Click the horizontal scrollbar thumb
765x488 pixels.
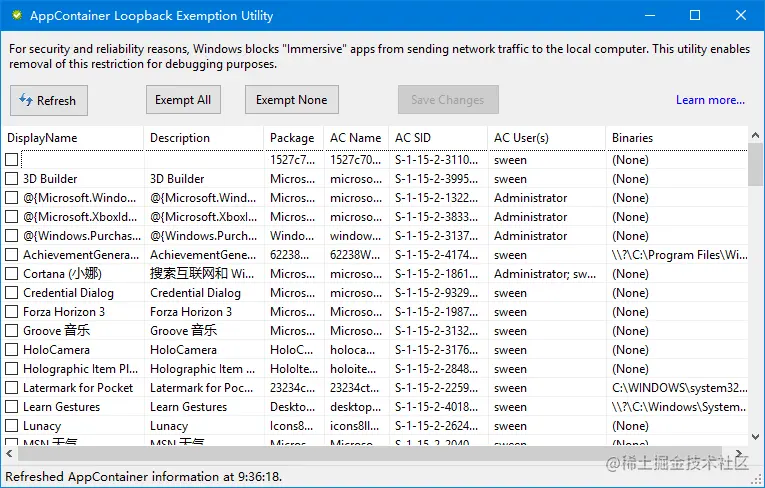pos(370,453)
